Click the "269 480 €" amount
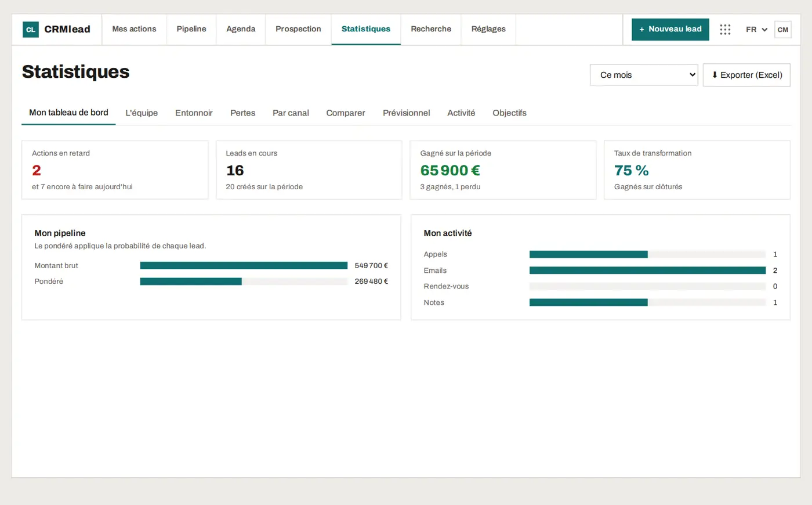This screenshot has width=812, height=505. click(371, 282)
